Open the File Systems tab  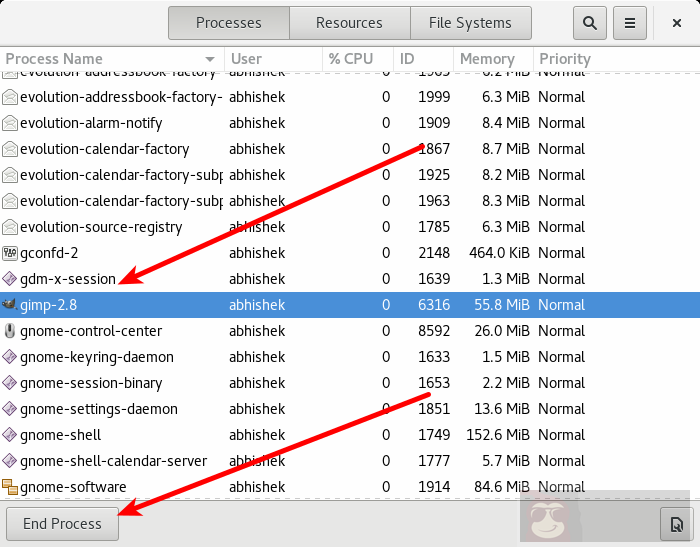(x=470, y=22)
